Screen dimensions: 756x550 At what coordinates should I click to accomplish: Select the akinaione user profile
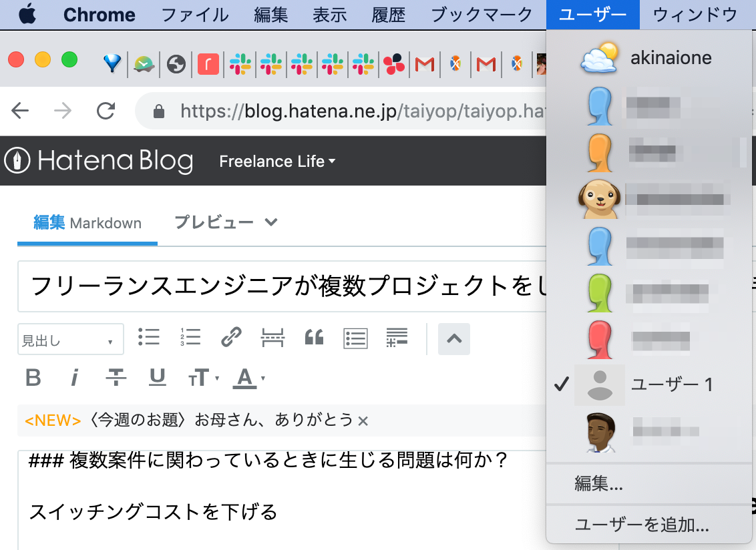coord(649,58)
